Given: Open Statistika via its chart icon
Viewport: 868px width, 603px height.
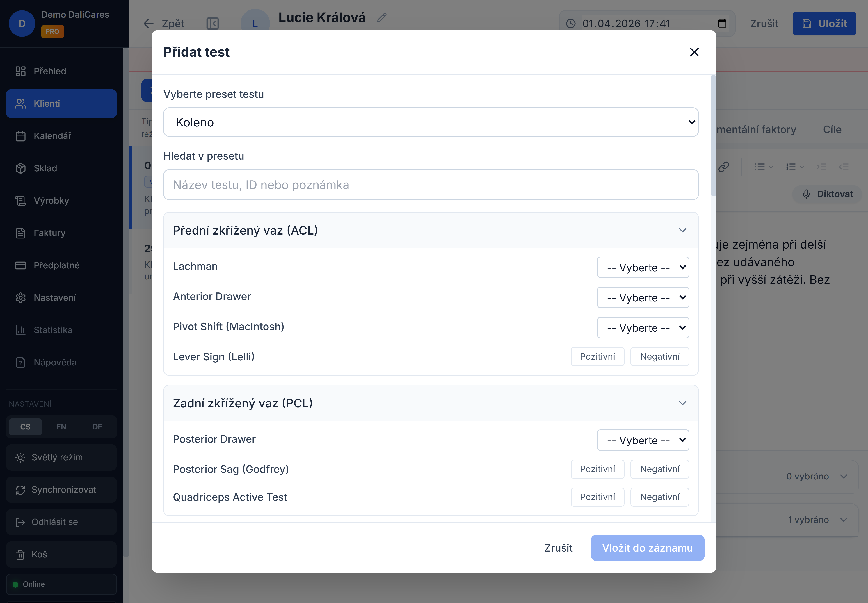Looking at the screenshot, I should point(20,330).
